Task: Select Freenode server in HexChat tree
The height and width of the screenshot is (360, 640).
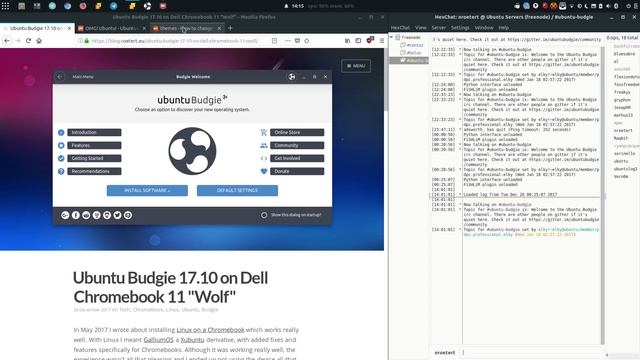Action: coord(411,37)
